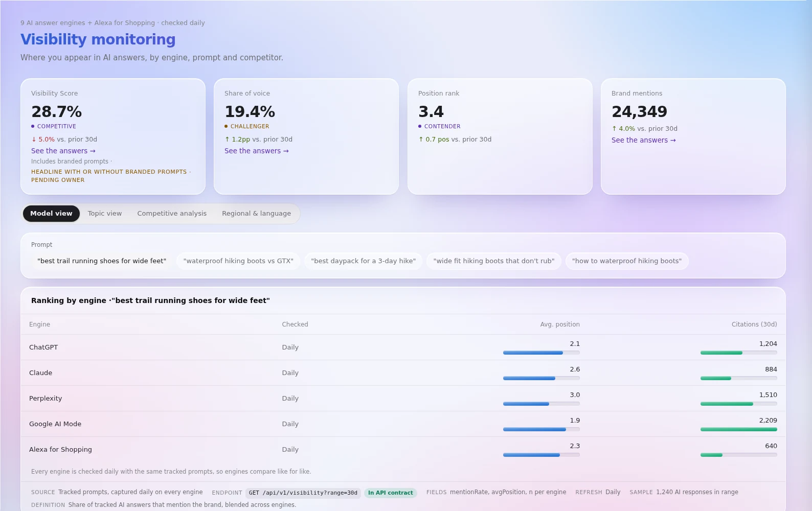The height and width of the screenshot is (511, 812).
Task: Click the In API contract badge
Action: tap(391, 493)
